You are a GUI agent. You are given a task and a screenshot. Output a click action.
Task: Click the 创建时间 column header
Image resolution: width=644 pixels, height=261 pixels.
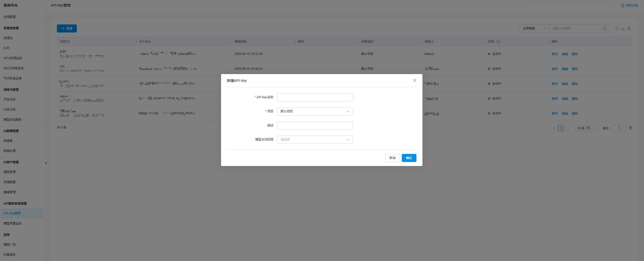(x=240, y=42)
